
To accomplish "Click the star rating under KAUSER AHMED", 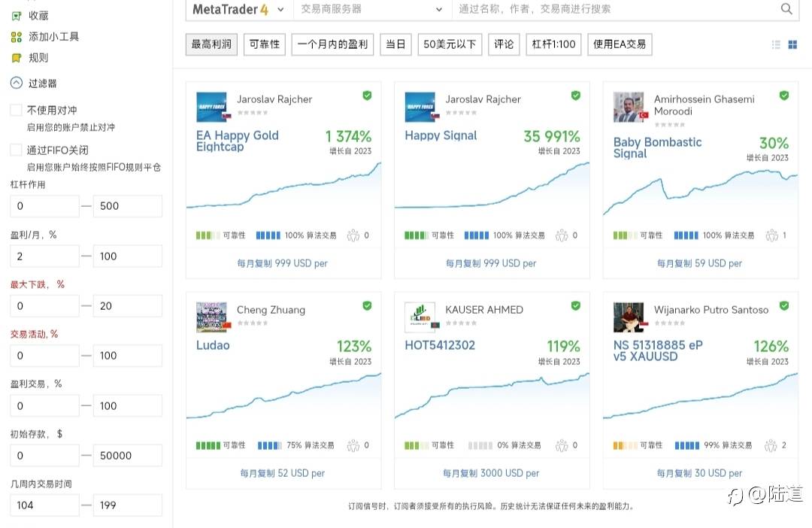I will (x=460, y=323).
